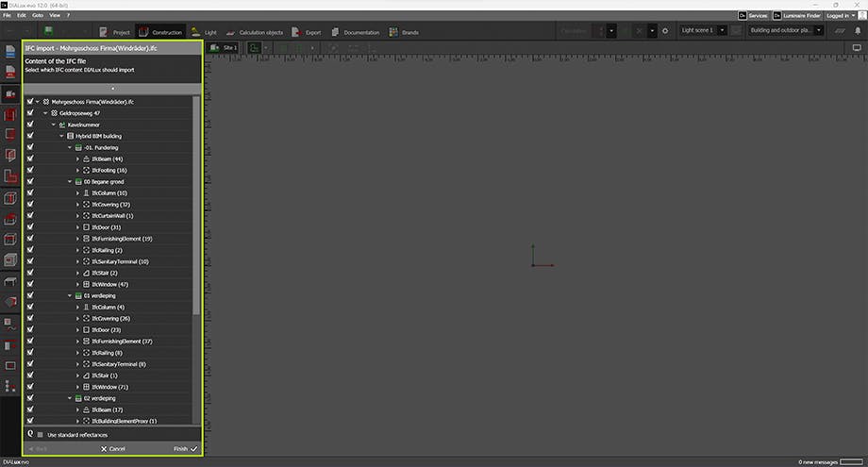Screen dimensions: 868x467
Task: Click the Luminaire Finder logo icon
Action: pos(777,15)
